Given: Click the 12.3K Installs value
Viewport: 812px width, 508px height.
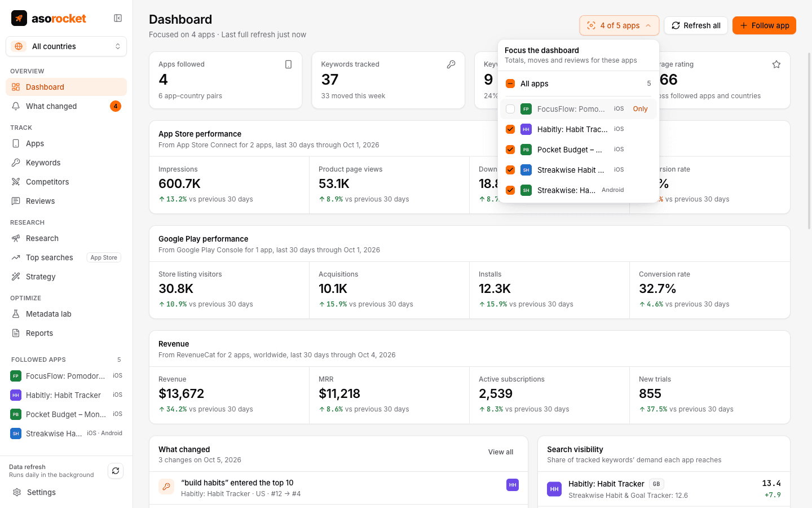Looking at the screenshot, I should (495, 289).
